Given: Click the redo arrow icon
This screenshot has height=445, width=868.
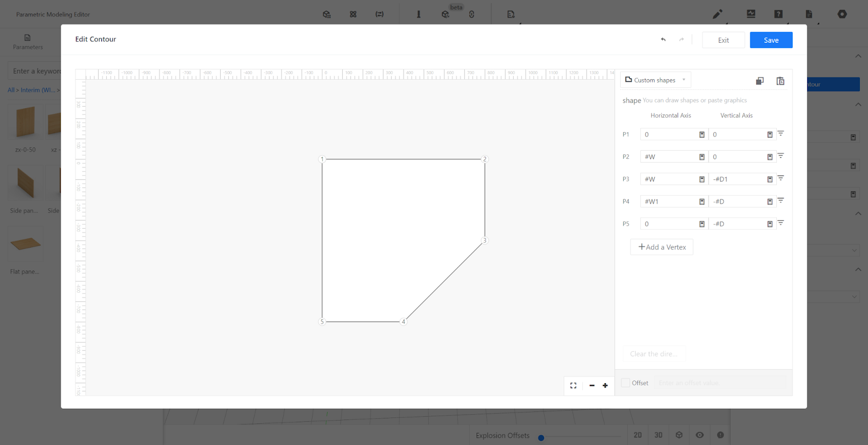Looking at the screenshot, I should pyautogui.click(x=681, y=40).
